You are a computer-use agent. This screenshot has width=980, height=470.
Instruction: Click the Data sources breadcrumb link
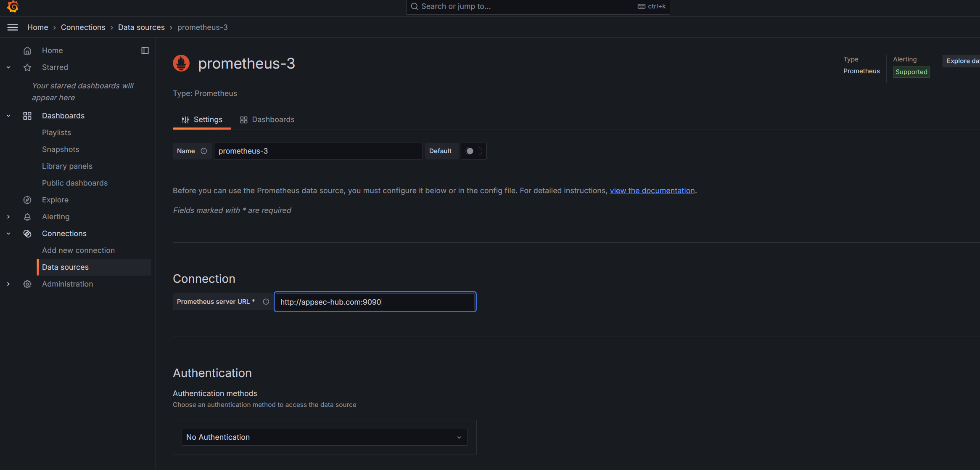click(141, 27)
